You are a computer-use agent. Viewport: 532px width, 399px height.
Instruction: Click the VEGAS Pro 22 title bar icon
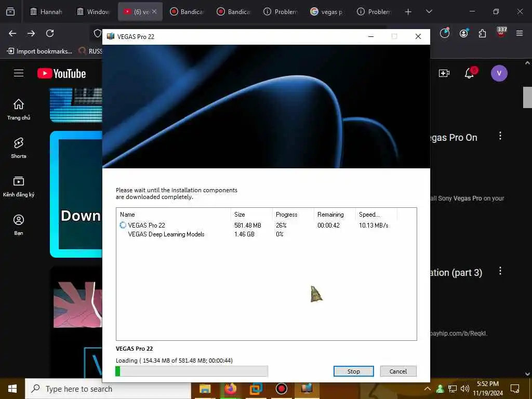tap(111, 36)
